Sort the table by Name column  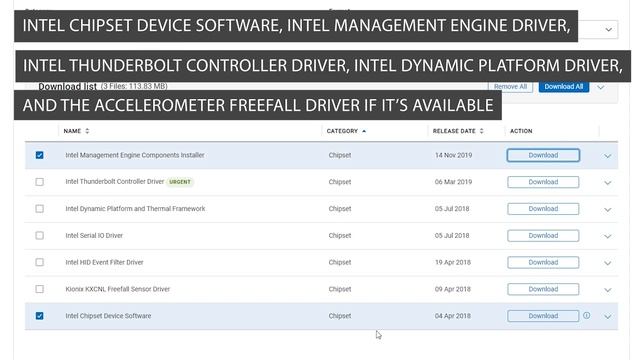click(x=76, y=131)
